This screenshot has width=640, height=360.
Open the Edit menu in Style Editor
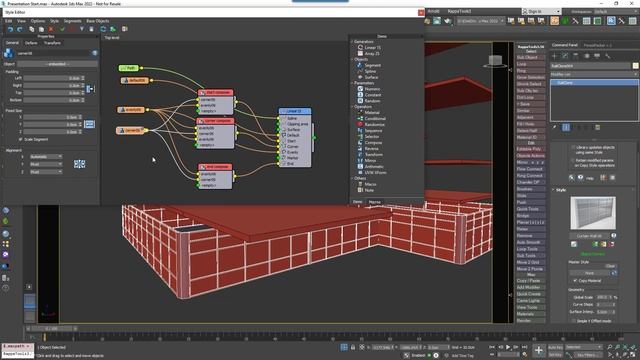[9, 21]
